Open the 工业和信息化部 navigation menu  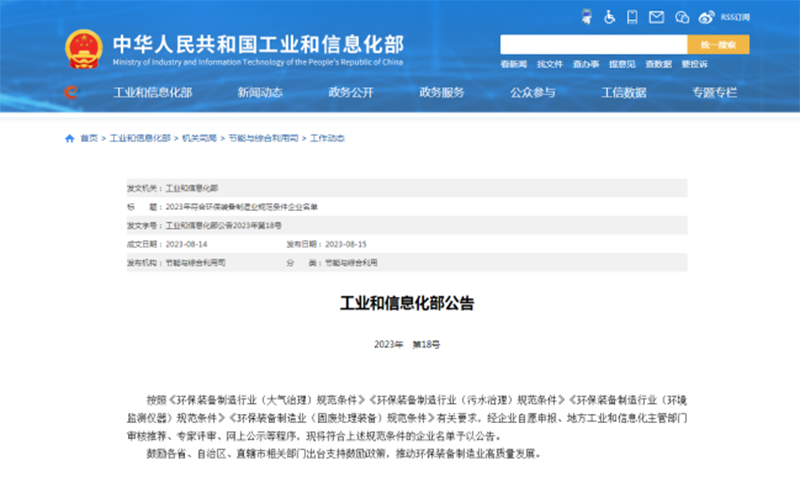pyautogui.click(x=152, y=93)
